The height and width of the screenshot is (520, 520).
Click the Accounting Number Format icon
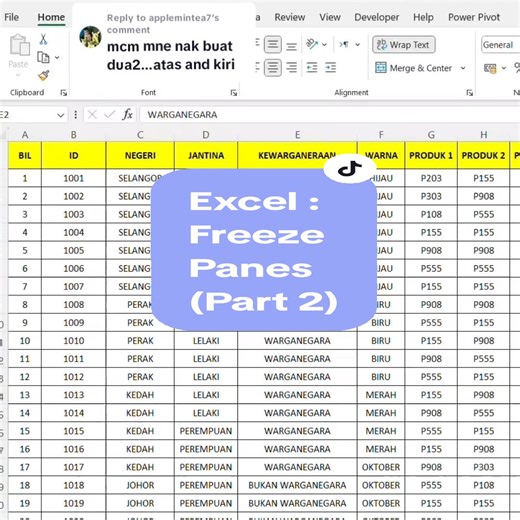pyautogui.click(x=490, y=68)
